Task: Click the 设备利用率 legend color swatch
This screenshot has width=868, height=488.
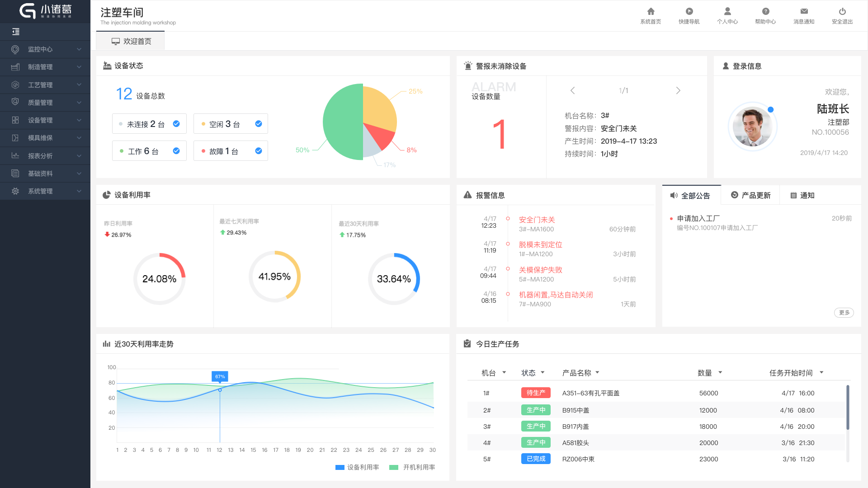Action: coord(340,467)
